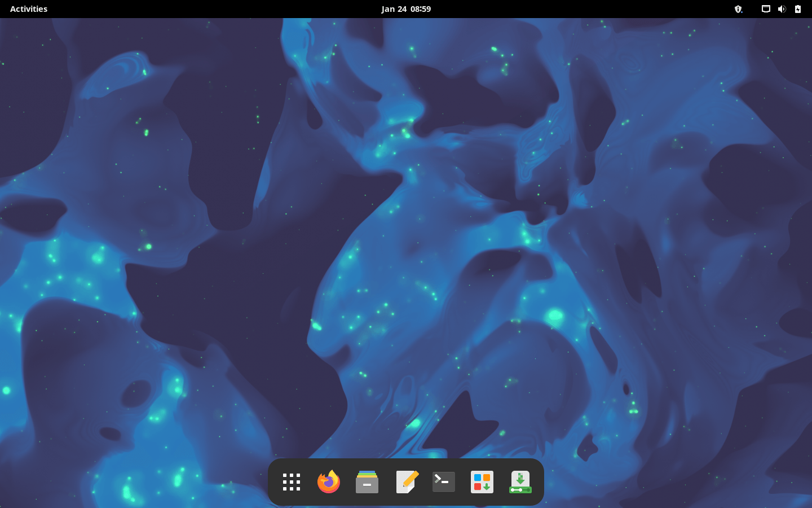Open the Software center from the dock
This screenshot has width=812, height=508.
(482, 482)
